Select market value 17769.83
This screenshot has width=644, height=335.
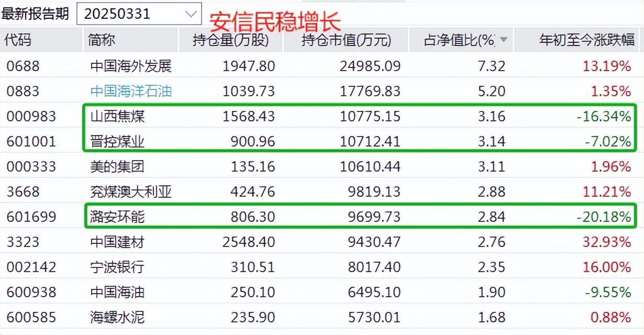click(370, 91)
